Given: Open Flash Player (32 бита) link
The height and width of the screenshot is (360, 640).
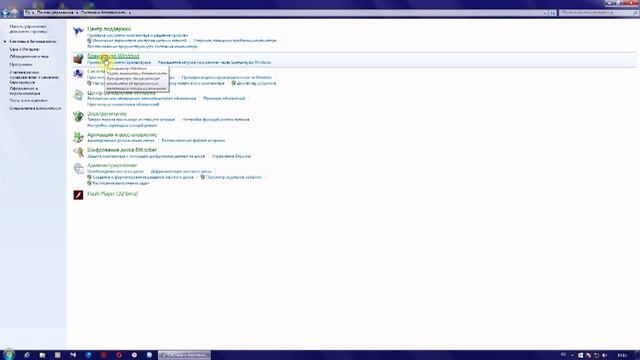Looking at the screenshot, I should point(113,194).
